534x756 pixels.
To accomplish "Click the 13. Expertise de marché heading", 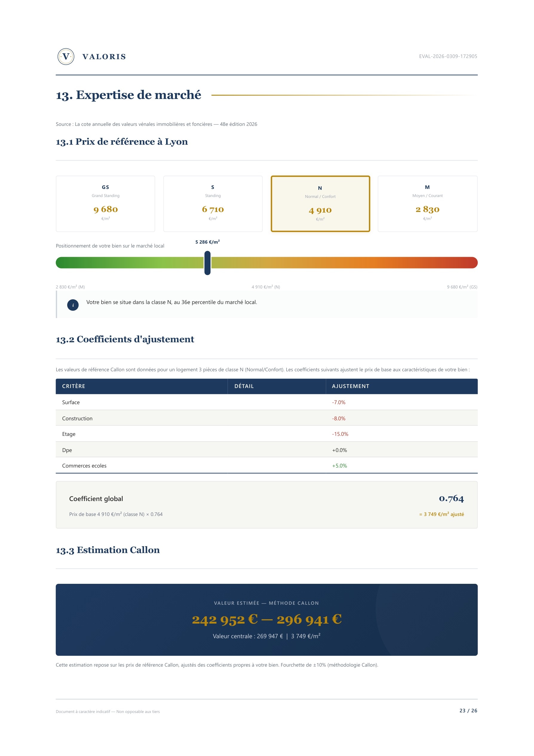I will (x=128, y=95).
